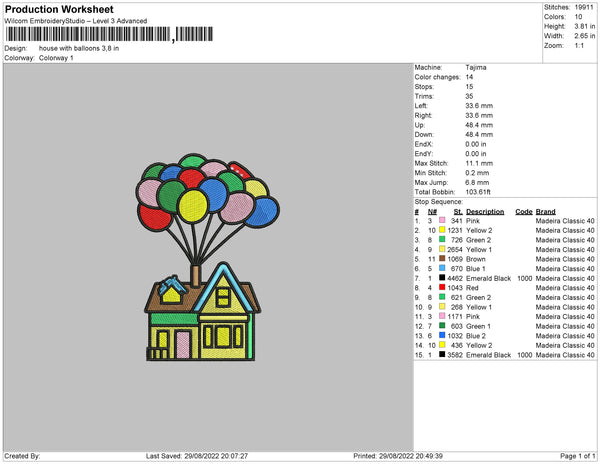Click the Emerald Black swatch in stop row 7
This screenshot has width=600, height=464.
pos(442,278)
